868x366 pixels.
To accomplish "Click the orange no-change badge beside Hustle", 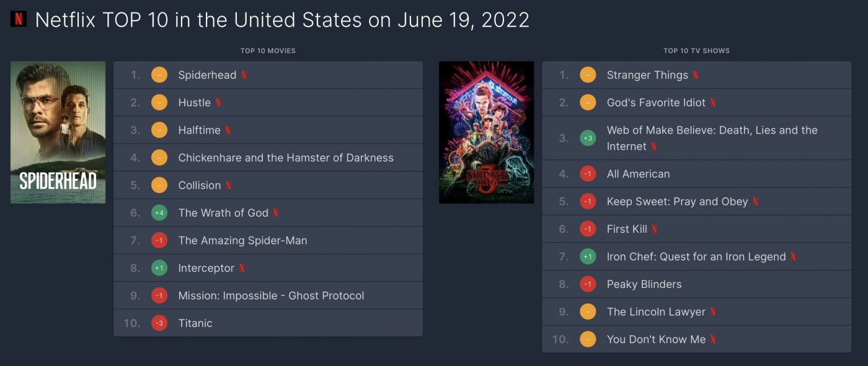I will [159, 103].
